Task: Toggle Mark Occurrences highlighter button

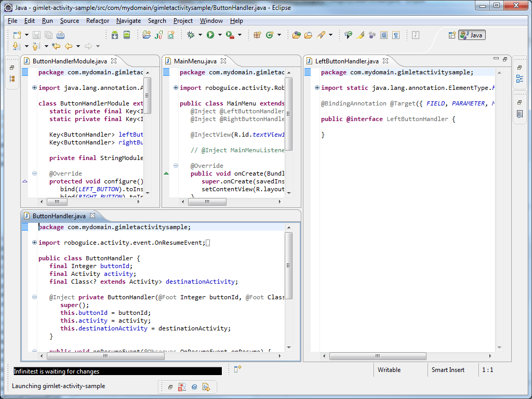Action: 361,35
